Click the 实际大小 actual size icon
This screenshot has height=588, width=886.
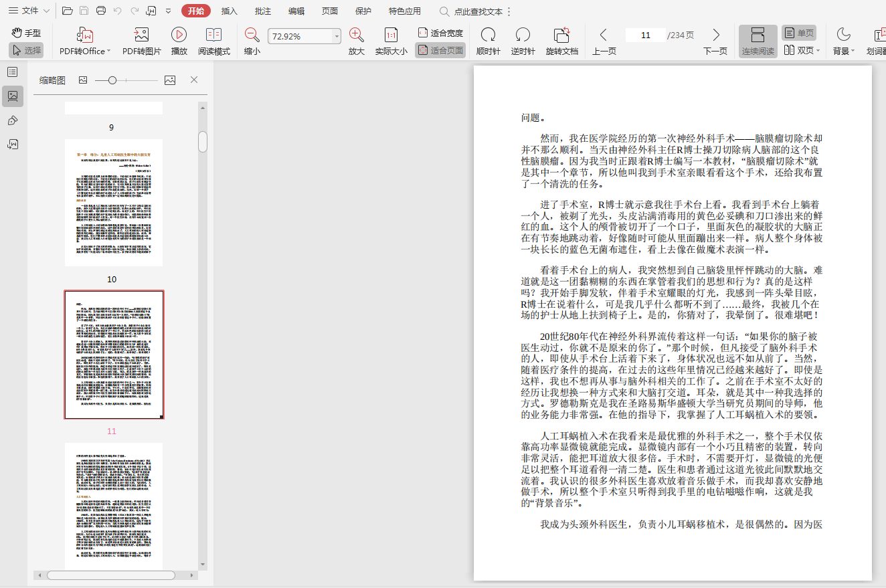[391, 35]
